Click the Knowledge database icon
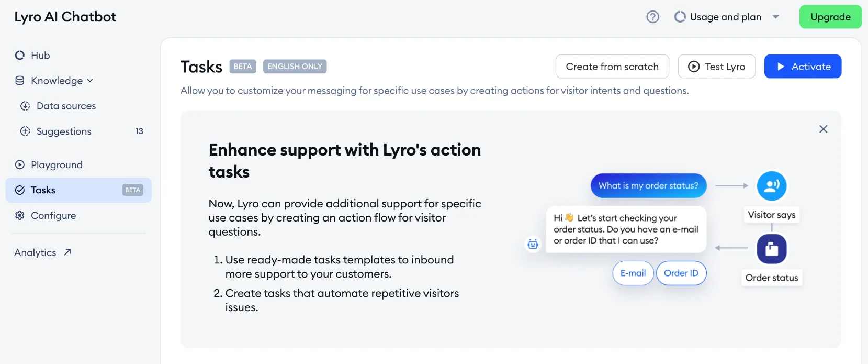This screenshot has width=868, height=364. pos(20,81)
